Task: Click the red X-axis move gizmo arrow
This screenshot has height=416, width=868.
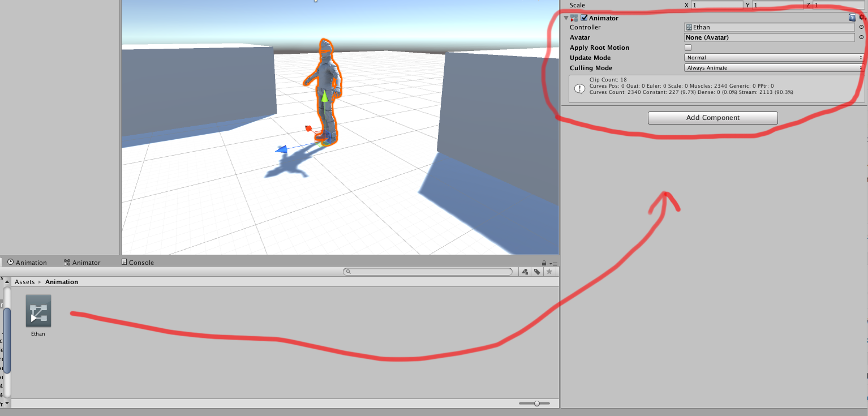Action: click(x=308, y=128)
